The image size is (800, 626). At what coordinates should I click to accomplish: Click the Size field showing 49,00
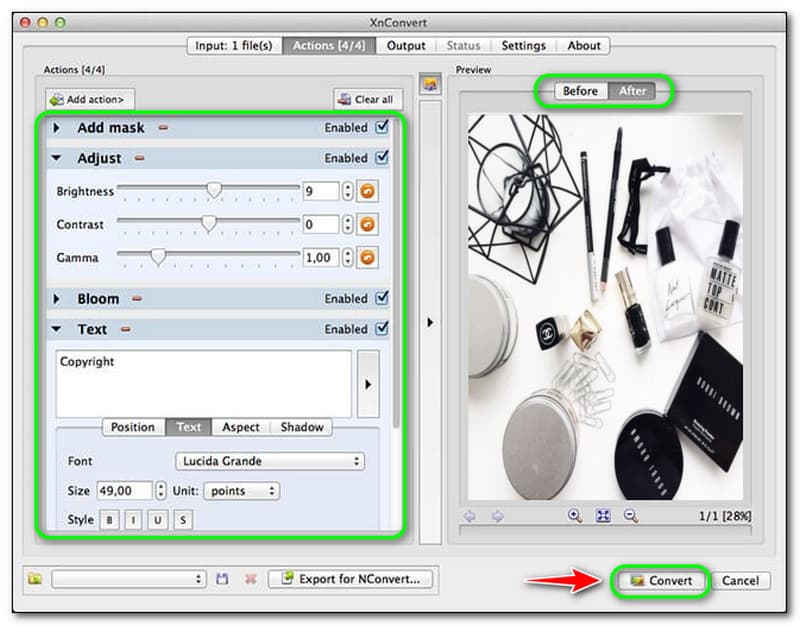point(124,491)
